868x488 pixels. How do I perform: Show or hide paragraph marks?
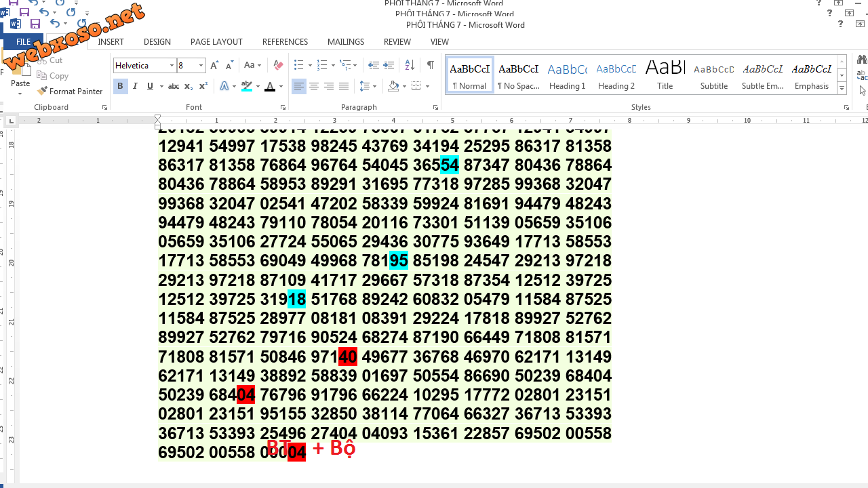[x=430, y=66]
